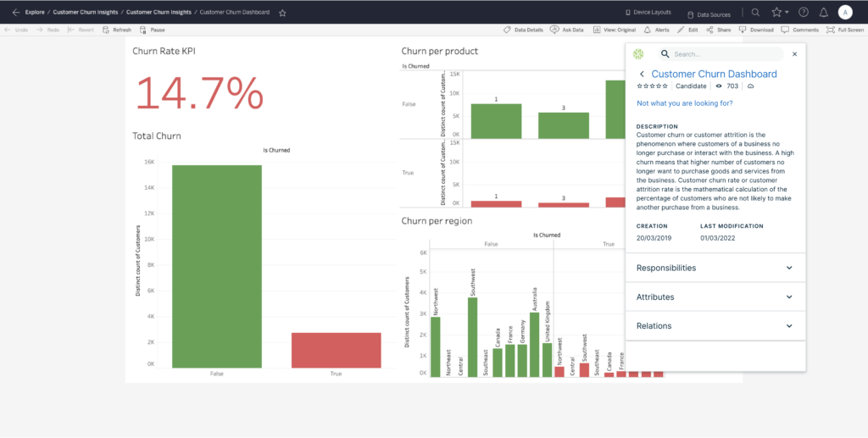Open the user avatar 'A' menu
The height and width of the screenshot is (438, 868).
click(x=845, y=12)
